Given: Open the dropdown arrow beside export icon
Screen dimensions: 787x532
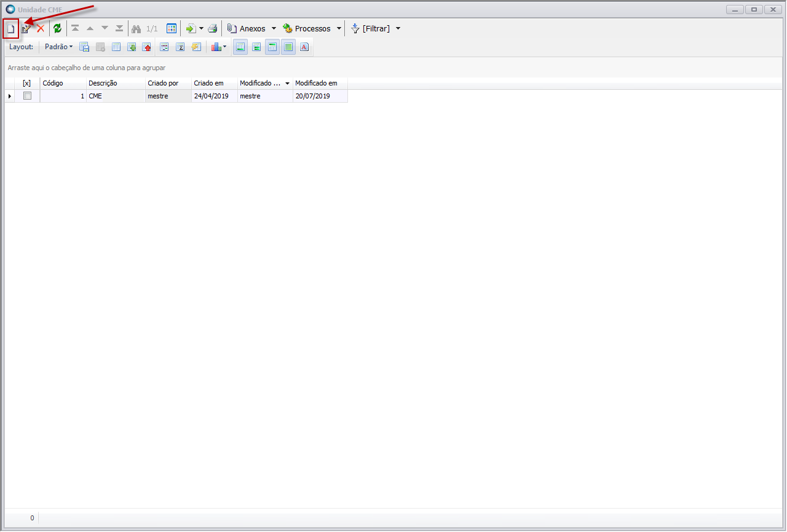Looking at the screenshot, I should click(201, 29).
